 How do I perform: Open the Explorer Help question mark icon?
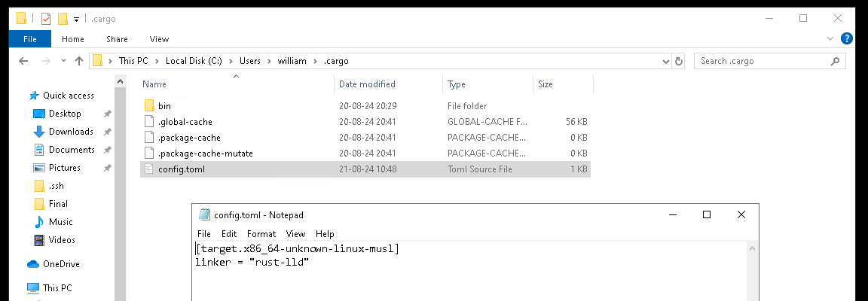(x=847, y=38)
